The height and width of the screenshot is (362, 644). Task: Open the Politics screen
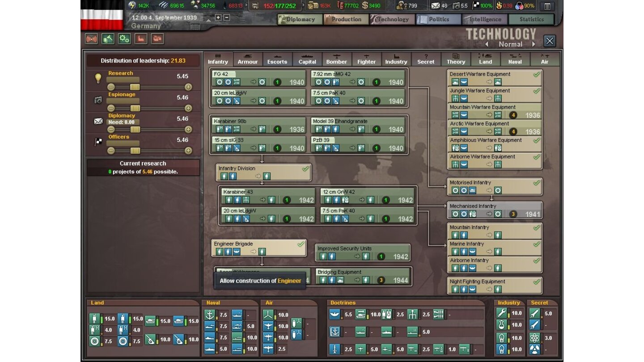pos(439,19)
